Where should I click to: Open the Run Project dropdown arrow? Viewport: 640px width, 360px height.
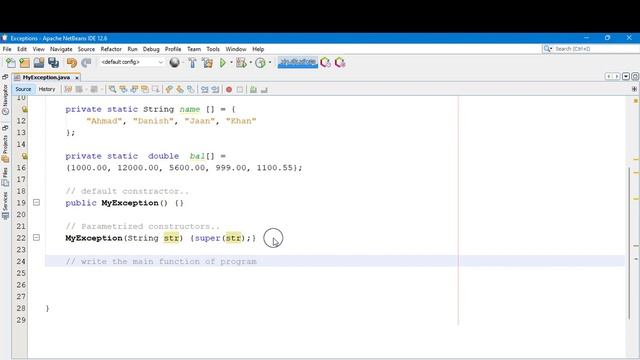[231, 62]
